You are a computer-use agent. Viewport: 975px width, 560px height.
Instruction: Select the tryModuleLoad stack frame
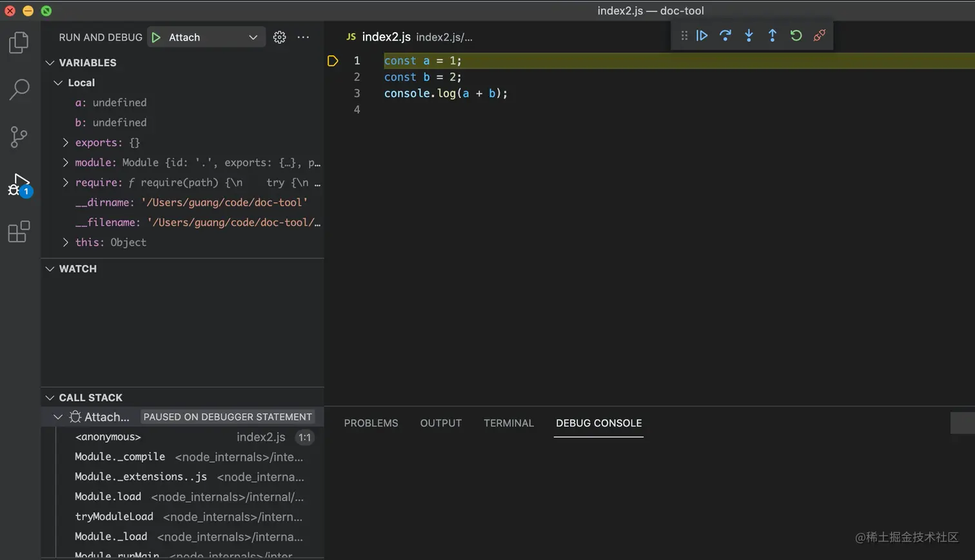coord(182,517)
